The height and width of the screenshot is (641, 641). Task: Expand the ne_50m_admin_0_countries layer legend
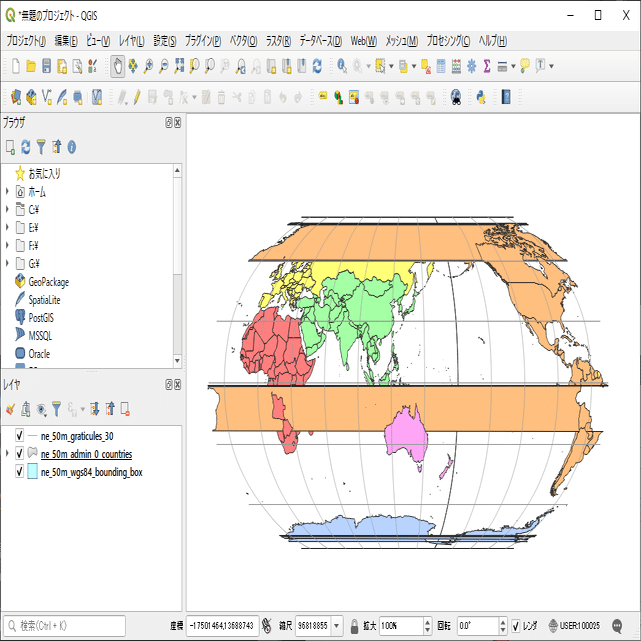[x=7, y=454]
